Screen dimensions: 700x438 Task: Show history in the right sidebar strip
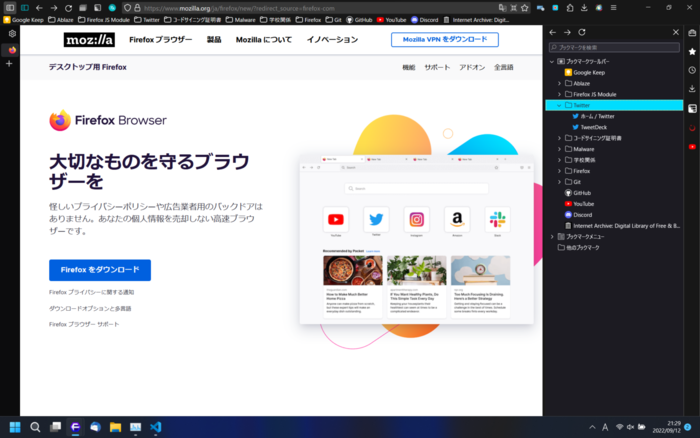coord(692,70)
